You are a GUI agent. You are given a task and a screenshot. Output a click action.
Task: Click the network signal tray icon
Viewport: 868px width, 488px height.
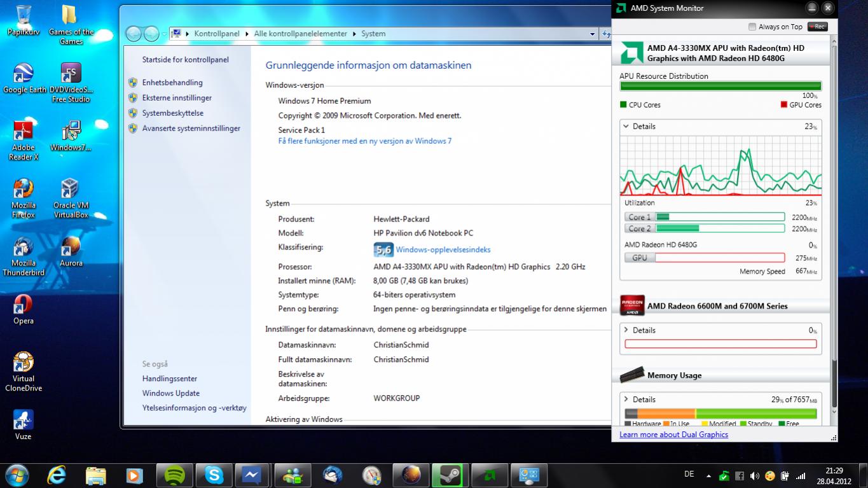[801, 475]
